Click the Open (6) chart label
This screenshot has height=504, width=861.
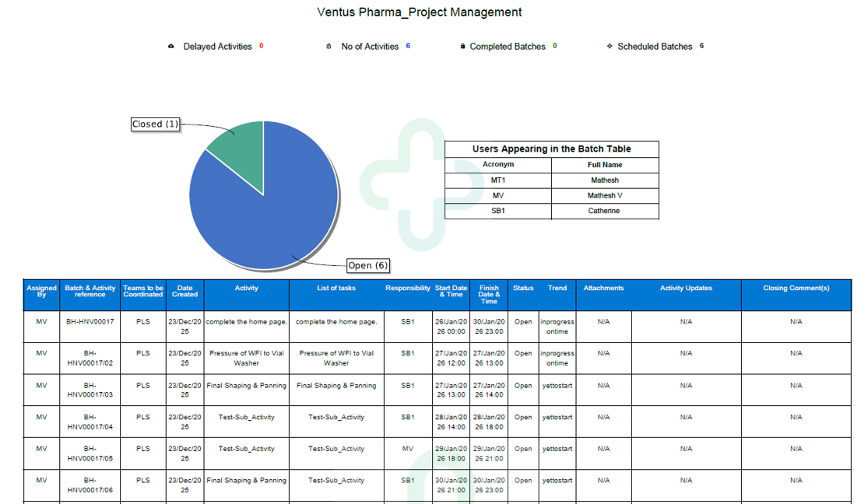click(x=367, y=265)
